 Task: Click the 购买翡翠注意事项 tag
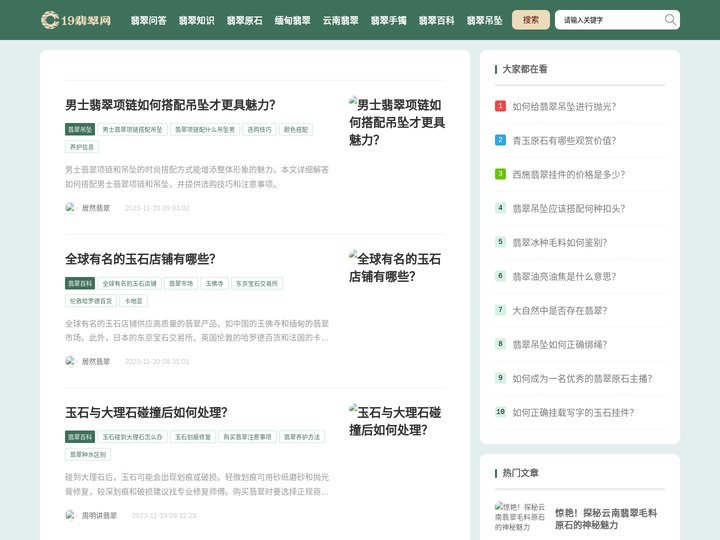coord(248,437)
